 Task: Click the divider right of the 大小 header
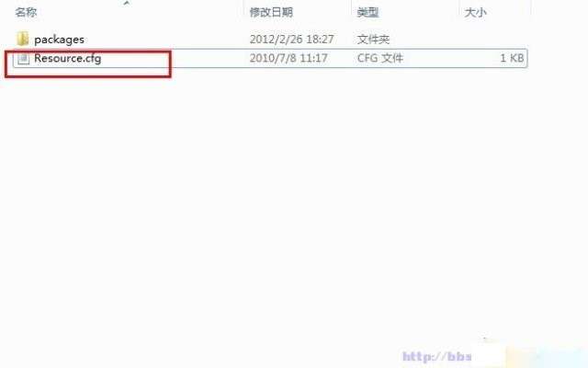pos(531,11)
